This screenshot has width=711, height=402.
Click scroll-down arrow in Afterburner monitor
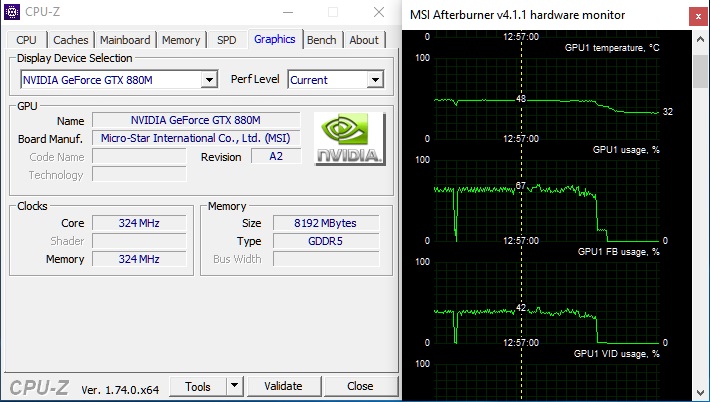click(700, 392)
